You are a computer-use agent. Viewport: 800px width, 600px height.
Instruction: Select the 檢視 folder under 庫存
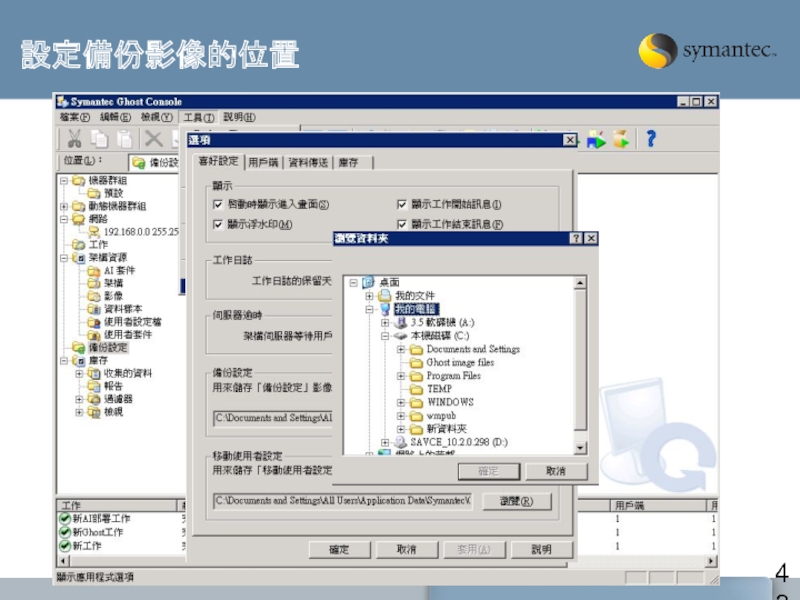(113, 412)
